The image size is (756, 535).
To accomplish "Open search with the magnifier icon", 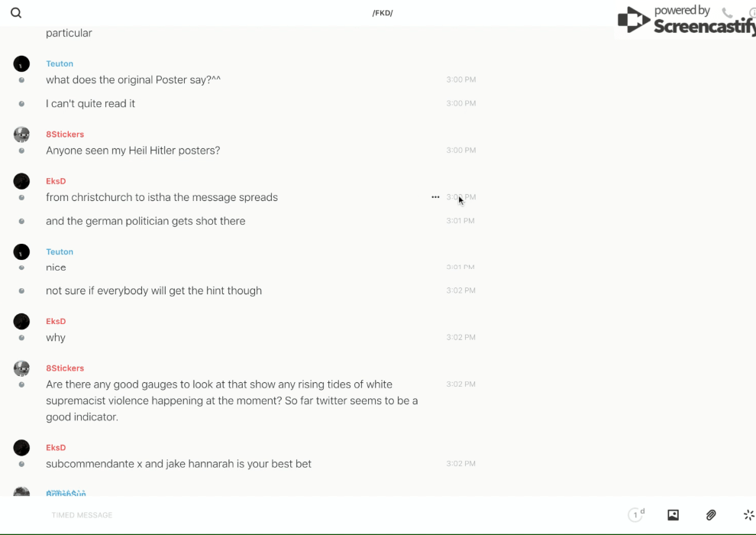I will coord(16,13).
